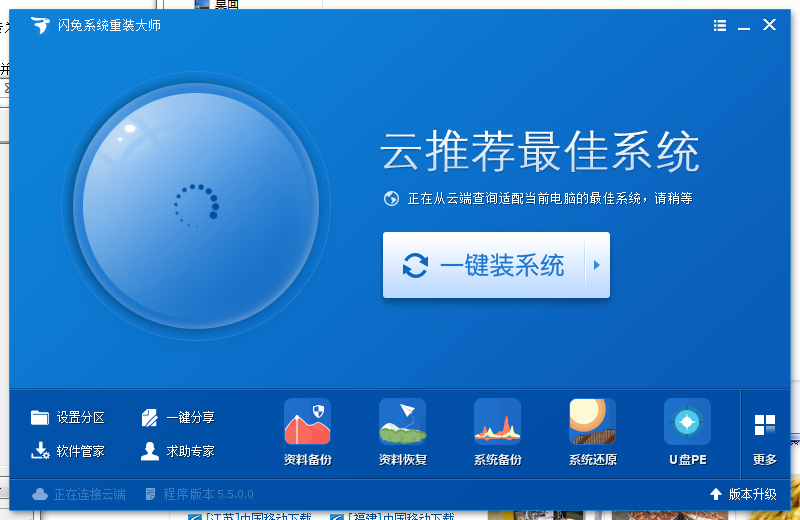
Task: Click 版本升级 version upgrade link
Action: pyautogui.click(x=743, y=494)
